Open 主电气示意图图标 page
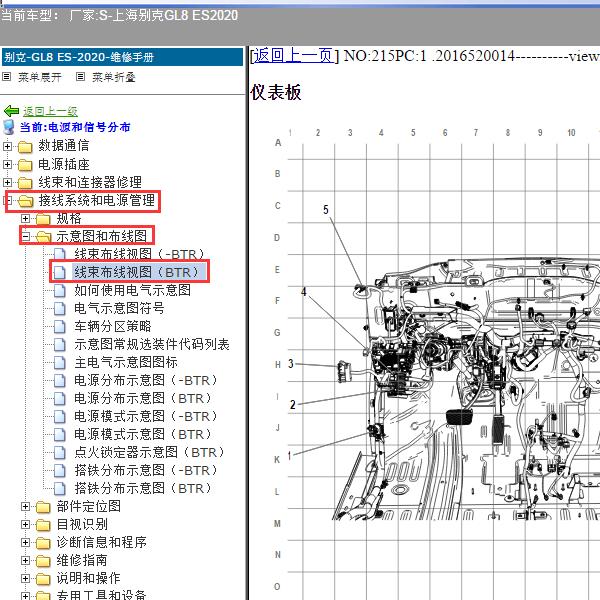Image resolution: width=600 pixels, height=600 pixels. (126, 362)
